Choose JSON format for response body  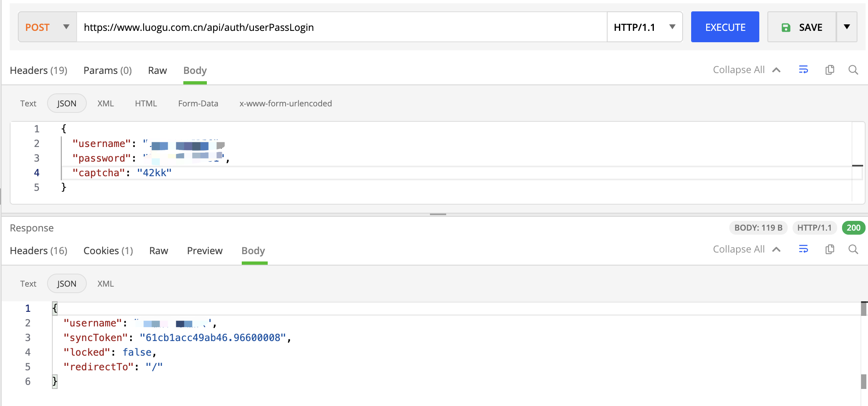click(67, 284)
